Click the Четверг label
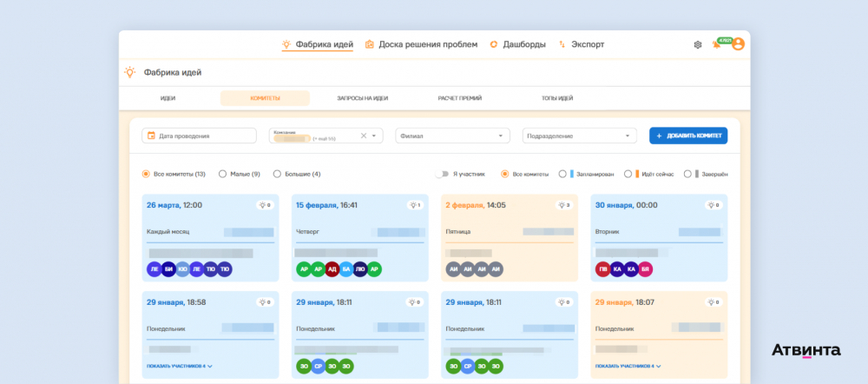Viewport: 868px width, 384px height. point(308,232)
